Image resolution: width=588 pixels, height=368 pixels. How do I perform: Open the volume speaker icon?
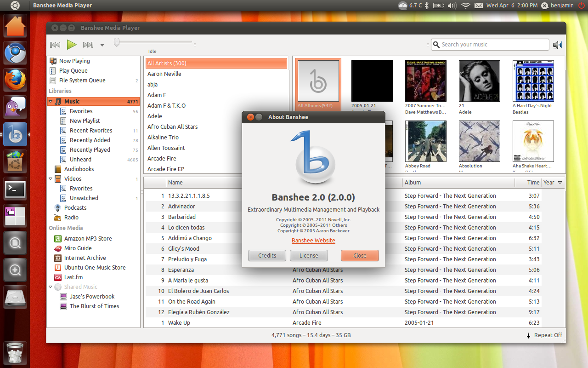tap(558, 45)
